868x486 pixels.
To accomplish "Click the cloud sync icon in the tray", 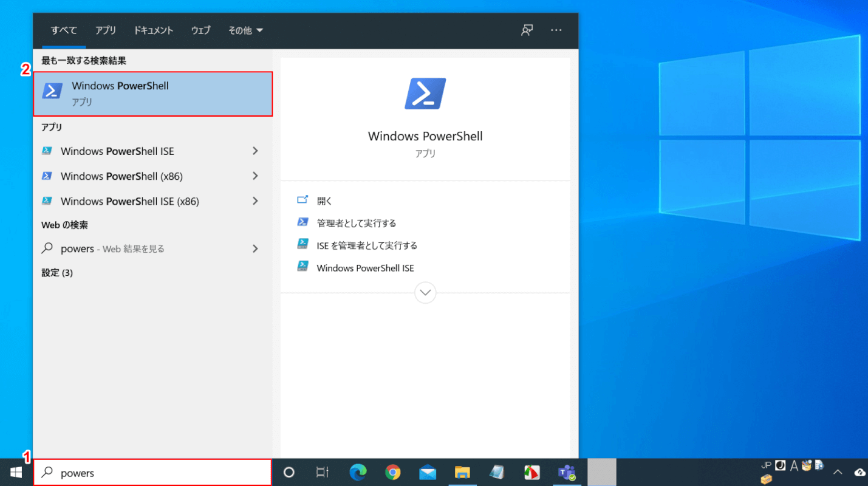I will pyautogui.click(x=860, y=472).
